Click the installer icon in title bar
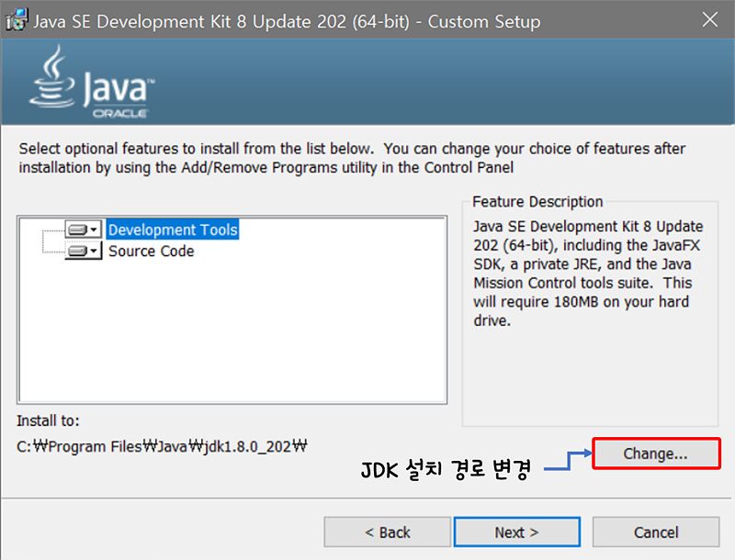Image resolution: width=735 pixels, height=560 pixels. click(x=17, y=20)
